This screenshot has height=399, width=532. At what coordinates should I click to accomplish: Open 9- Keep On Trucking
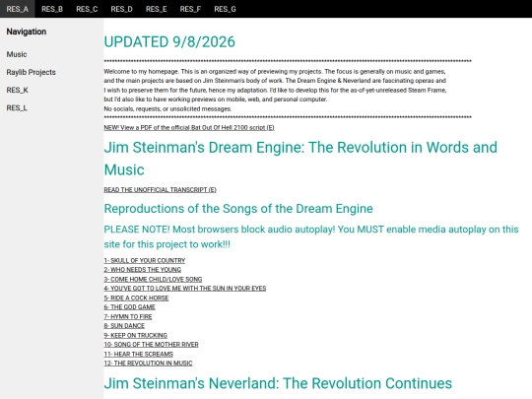(135, 335)
